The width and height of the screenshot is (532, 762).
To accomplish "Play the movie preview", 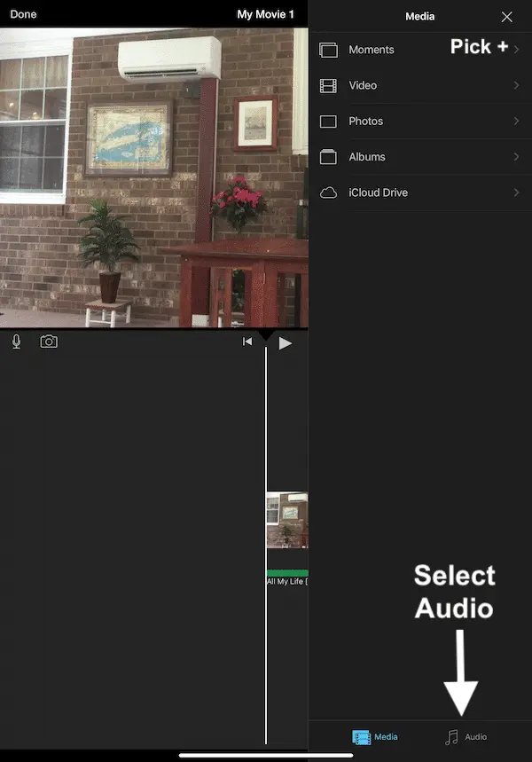I will click(285, 342).
